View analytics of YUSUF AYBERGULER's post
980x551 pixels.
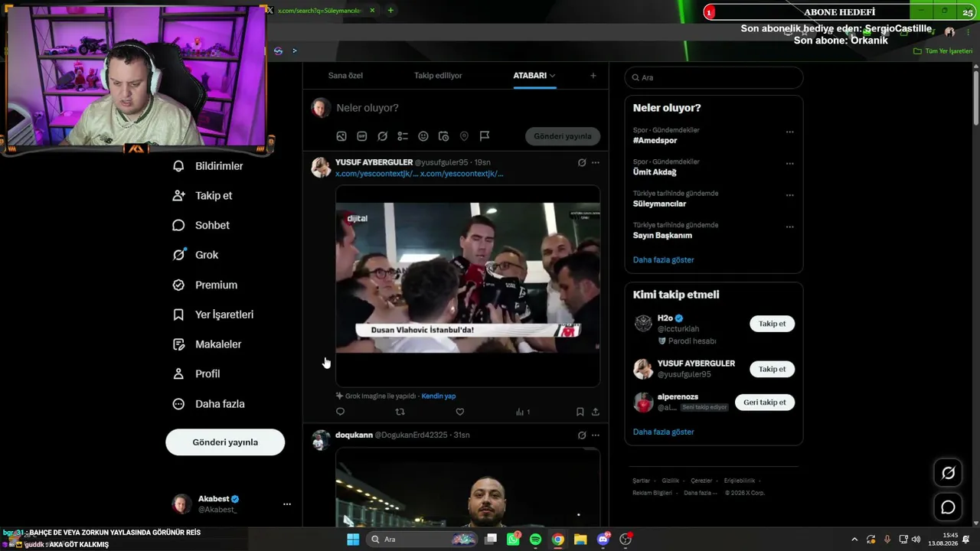point(522,412)
